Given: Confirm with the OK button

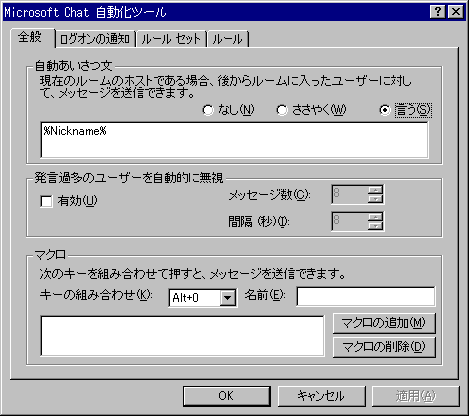Looking at the screenshot, I should pyautogui.click(x=227, y=396).
